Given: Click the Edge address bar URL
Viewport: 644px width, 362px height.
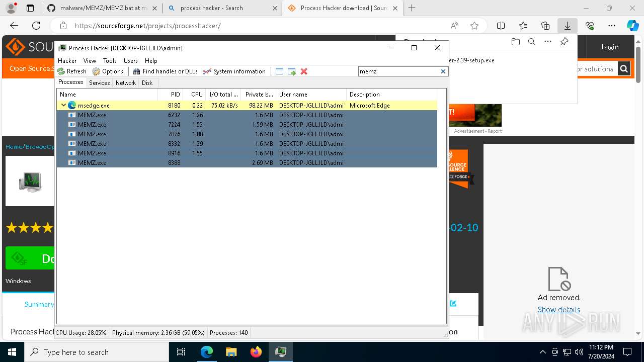Looking at the screenshot, I should coord(148,26).
